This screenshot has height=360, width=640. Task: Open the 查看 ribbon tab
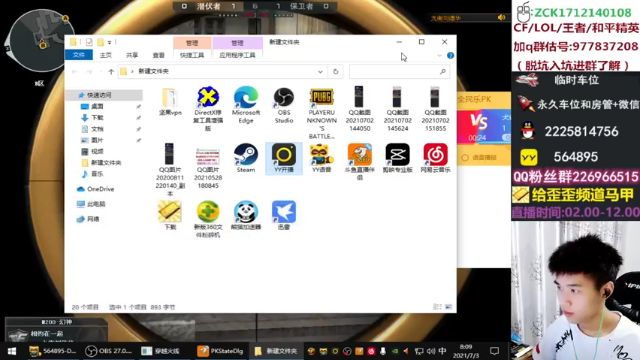tap(158, 55)
